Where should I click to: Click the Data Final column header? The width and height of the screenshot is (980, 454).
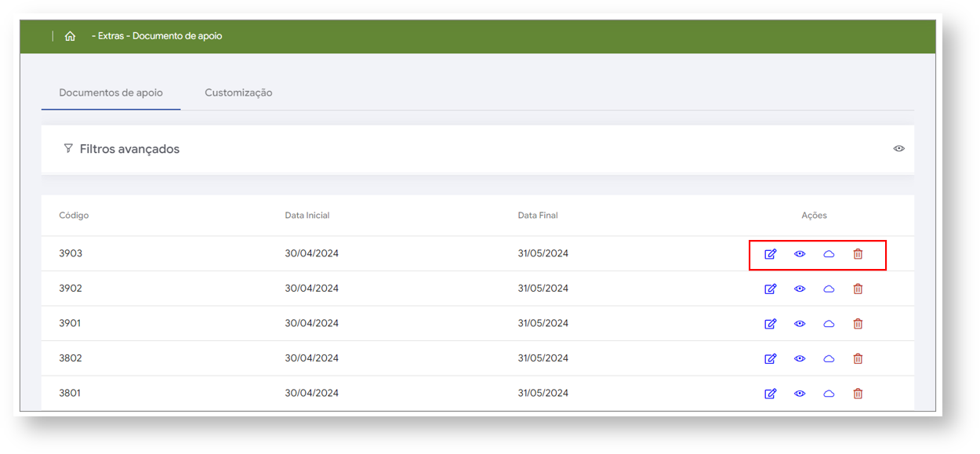(538, 216)
